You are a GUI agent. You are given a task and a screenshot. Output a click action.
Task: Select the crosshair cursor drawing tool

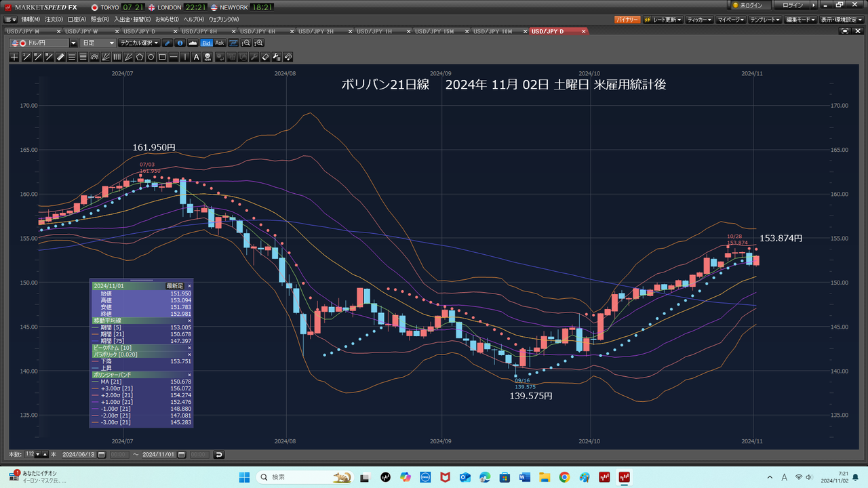pyautogui.click(x=14, y=57)
